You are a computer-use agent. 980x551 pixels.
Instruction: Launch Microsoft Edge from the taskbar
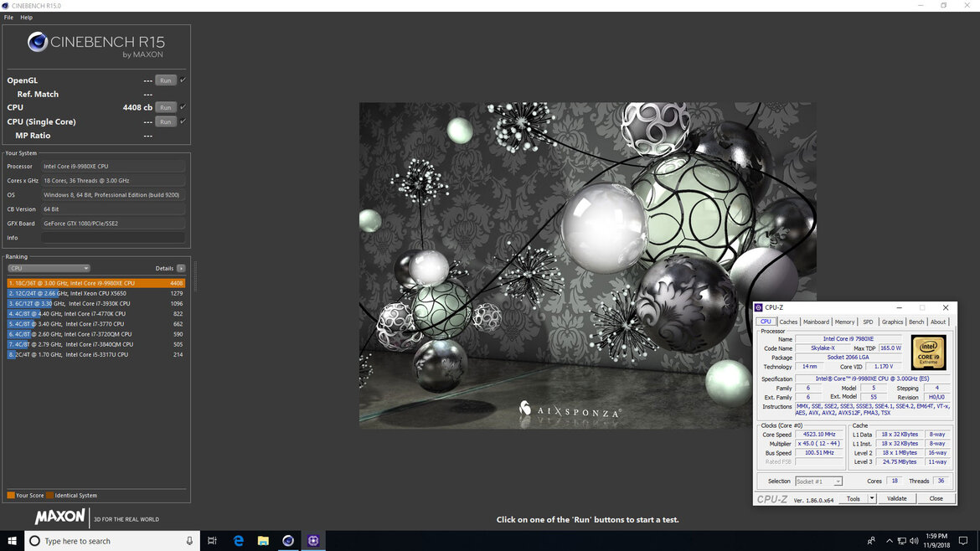pyautogui.click(x=238, y=541)
